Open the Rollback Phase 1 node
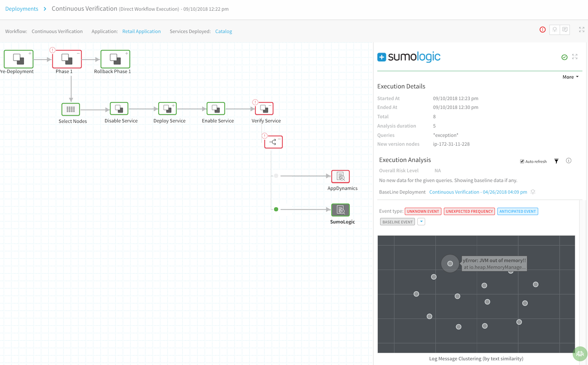 [x=115, y=59]
